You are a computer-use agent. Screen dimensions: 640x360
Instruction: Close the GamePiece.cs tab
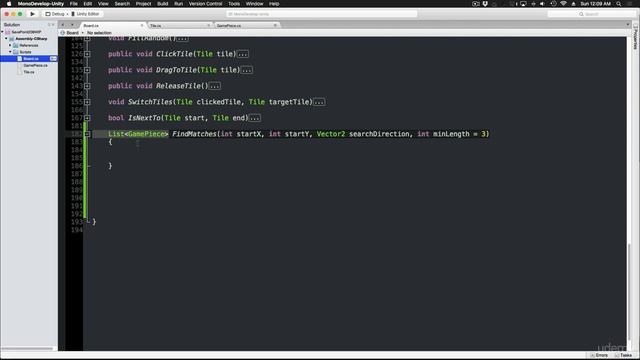(275, 25)
